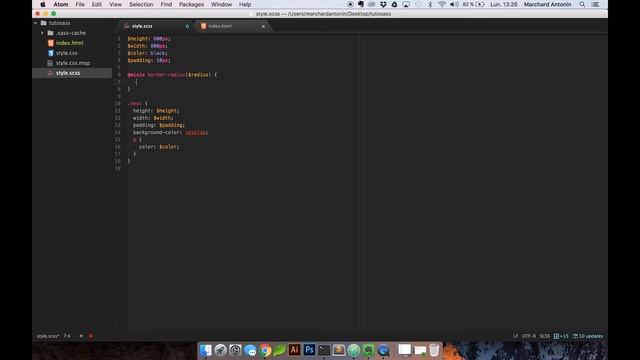Open Adobe Photoshop from the dock
The image size is (640, 360).
click(309, 350)
